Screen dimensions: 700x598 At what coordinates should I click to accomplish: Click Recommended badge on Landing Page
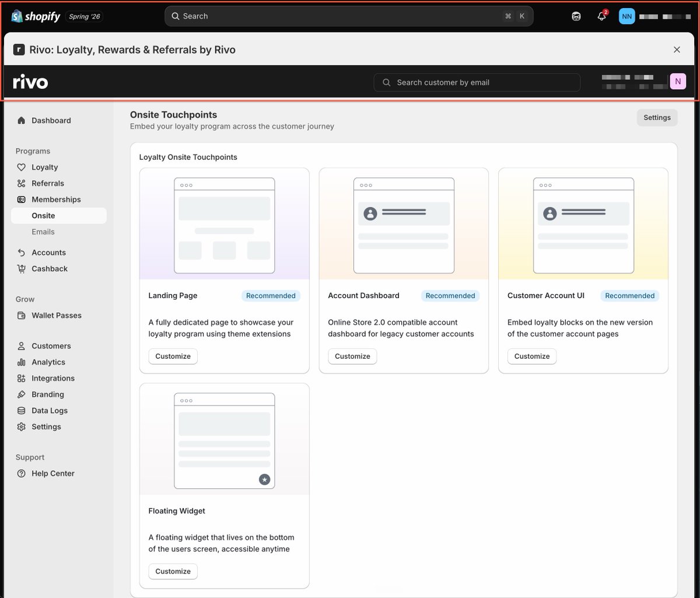(271, 296)
